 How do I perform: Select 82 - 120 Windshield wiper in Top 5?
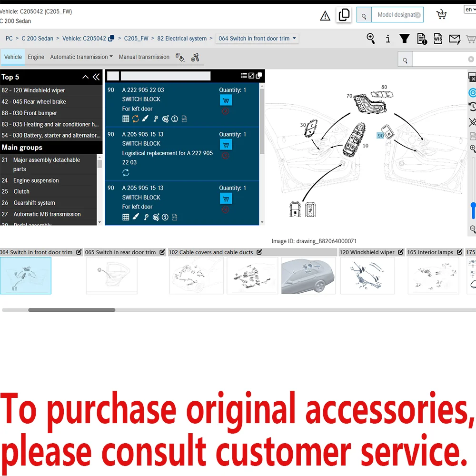51,90
